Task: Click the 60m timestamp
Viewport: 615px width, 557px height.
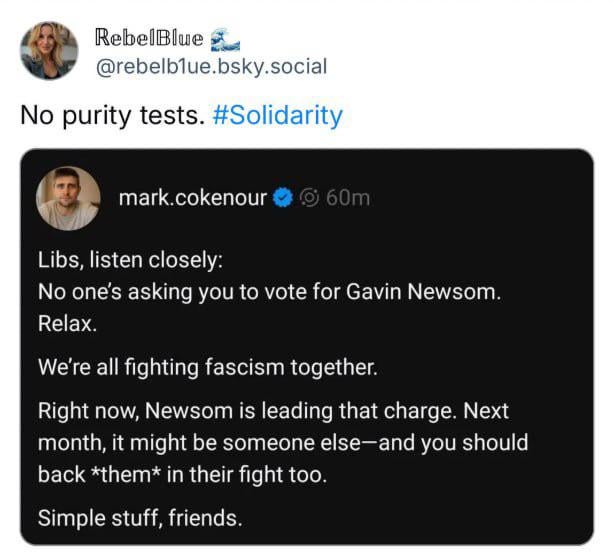Action: click(347, 197)
